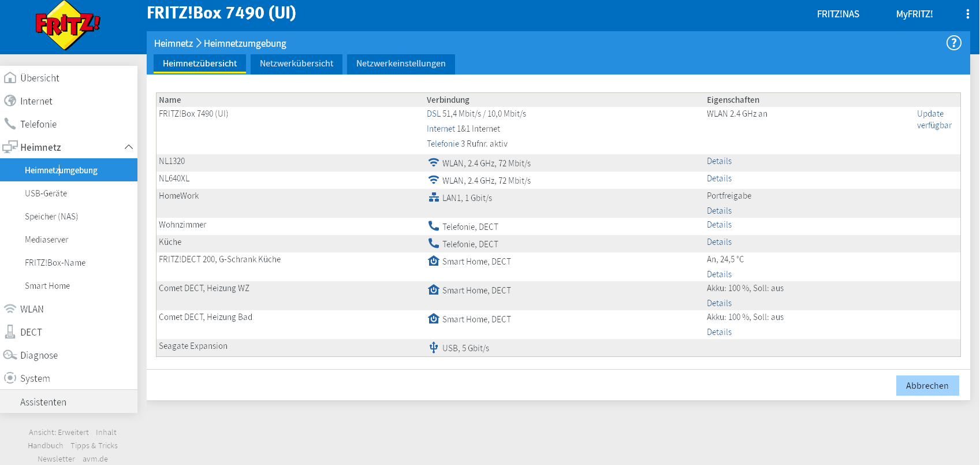Click Ansicht: Erweitert in the footer

click(59, 432)
